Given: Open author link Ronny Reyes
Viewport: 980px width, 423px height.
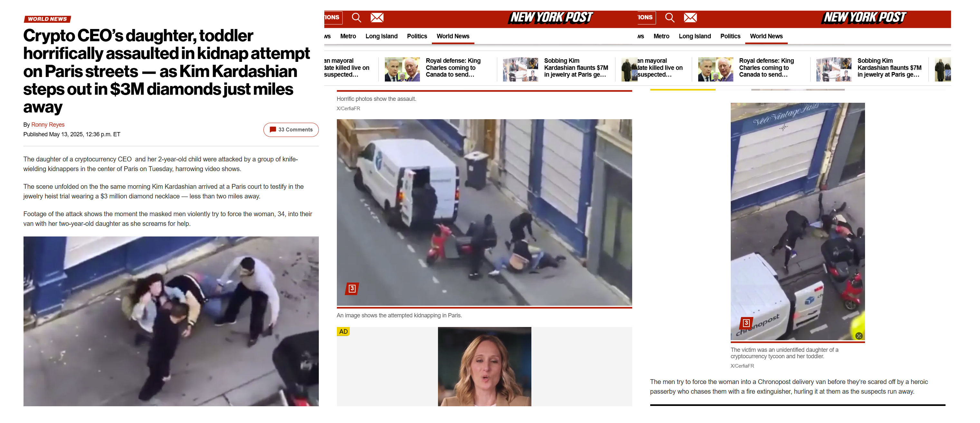Looking at the screenshot, I should (48, 124).
